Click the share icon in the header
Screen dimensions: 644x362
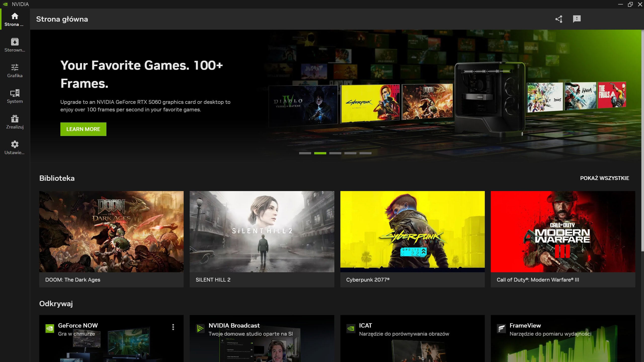[x=559, y=19]
